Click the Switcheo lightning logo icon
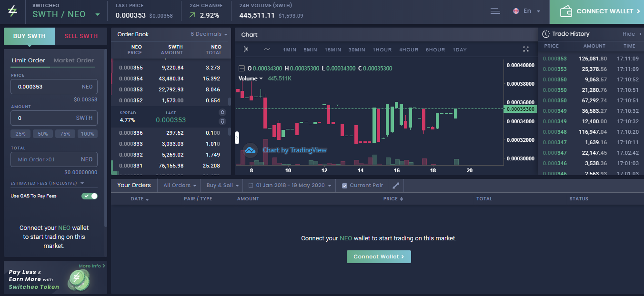Image resolution: width=644 pixels, height=296 pixels. click(x=12, y=11)
